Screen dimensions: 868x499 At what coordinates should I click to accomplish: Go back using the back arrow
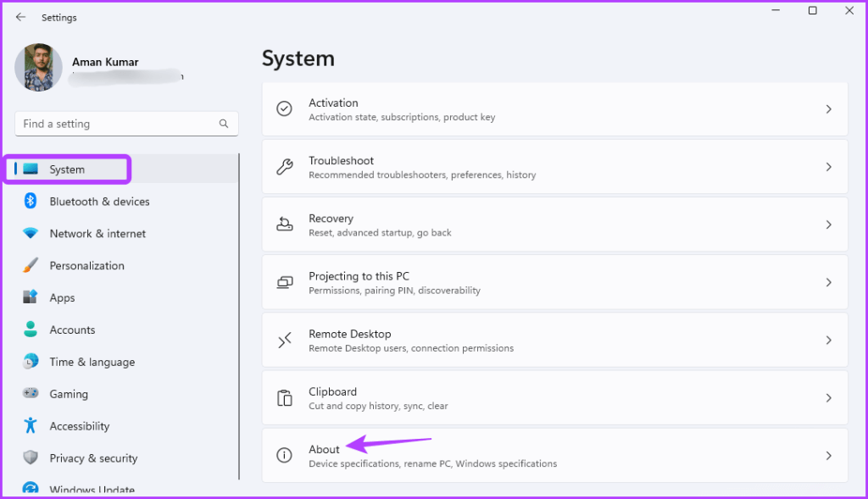click(x=20, y=17)
